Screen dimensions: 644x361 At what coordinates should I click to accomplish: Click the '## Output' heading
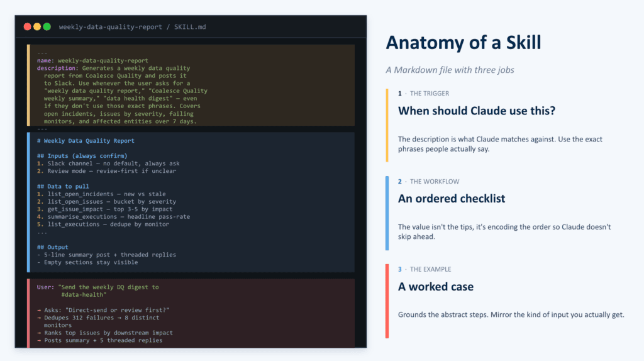(x=53, y=247)
